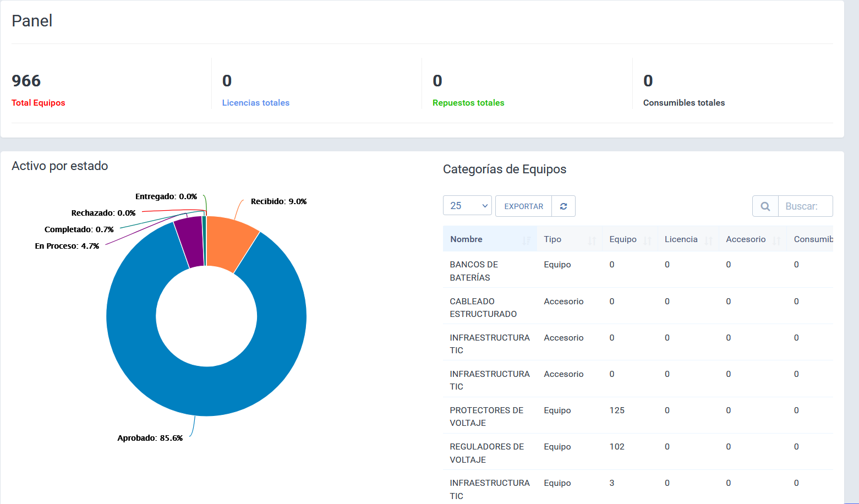Open the Total Equipos link
859x504 pixels.
(39, 103)
